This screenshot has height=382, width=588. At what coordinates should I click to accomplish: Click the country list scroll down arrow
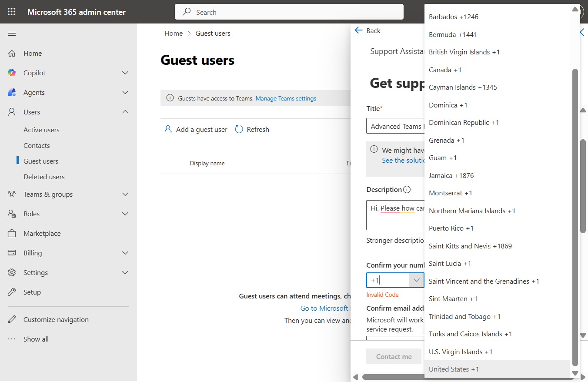(x=575, y=373)
